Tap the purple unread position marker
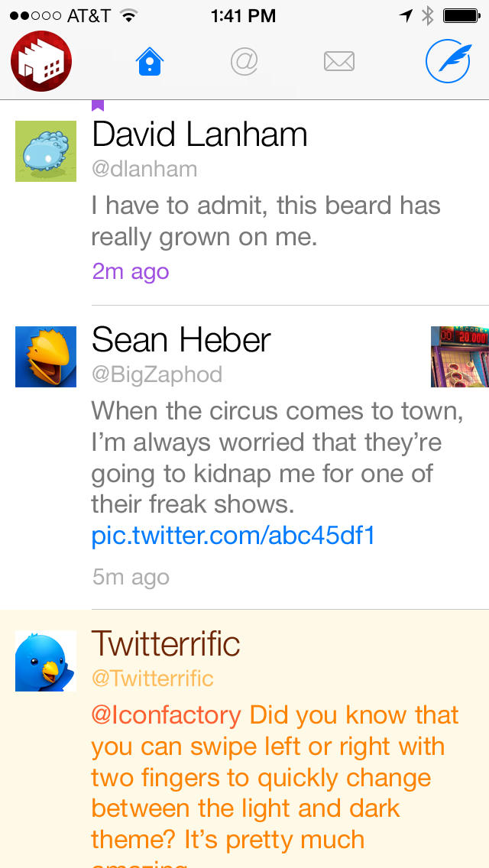489x868 pixels. (x=97, y=102)
